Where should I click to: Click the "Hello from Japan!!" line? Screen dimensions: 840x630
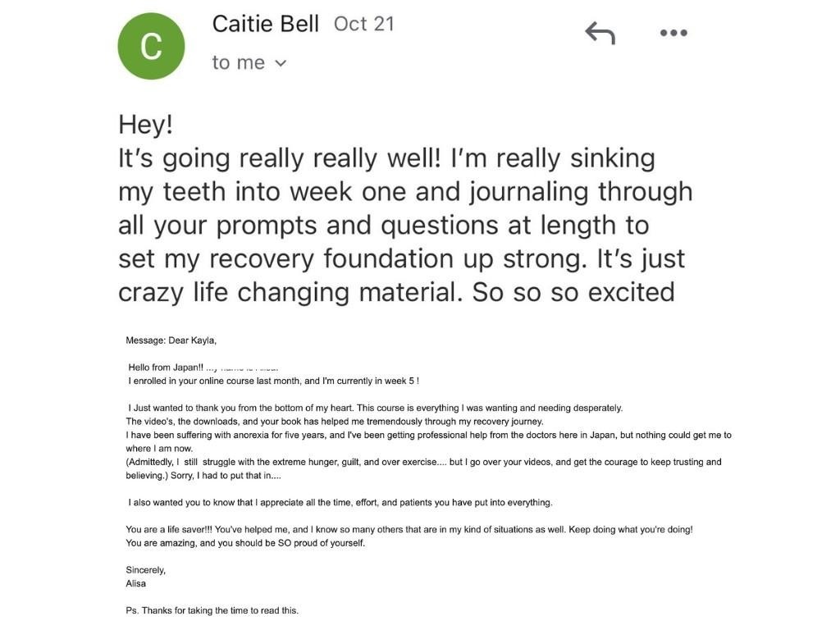166,367
